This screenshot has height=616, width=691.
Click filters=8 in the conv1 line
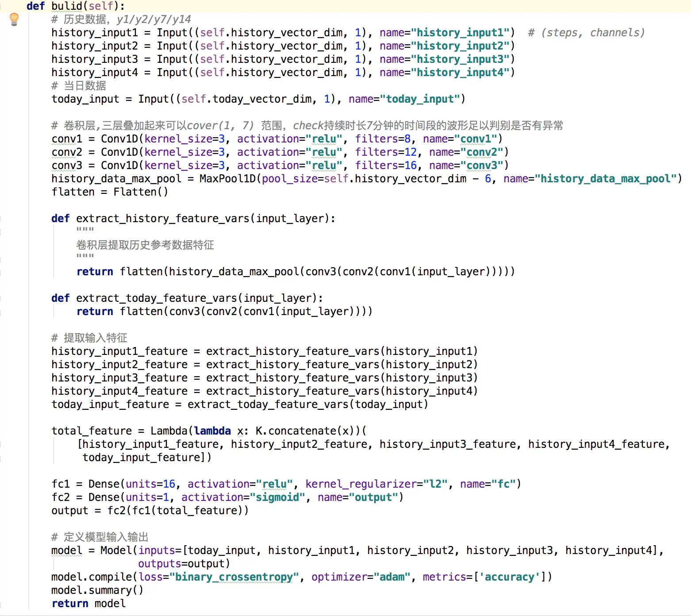click(383, 139)
